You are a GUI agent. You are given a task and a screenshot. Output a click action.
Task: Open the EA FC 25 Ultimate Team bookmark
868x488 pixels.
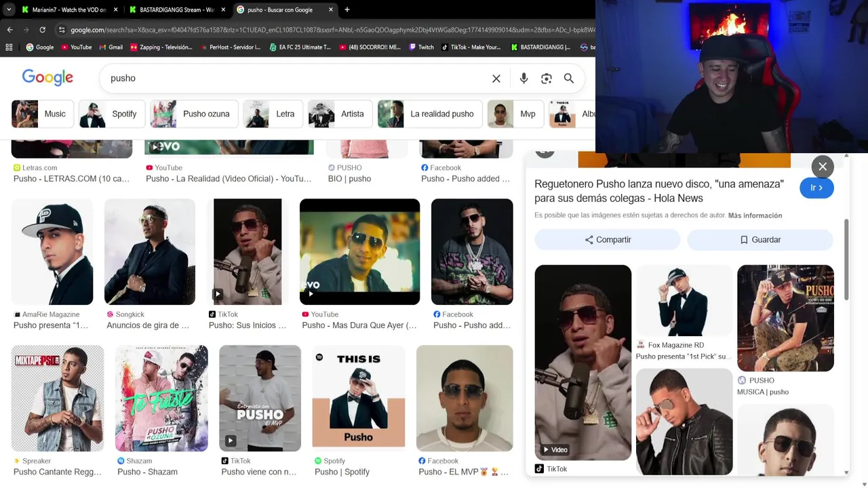[x=300, y=47]
